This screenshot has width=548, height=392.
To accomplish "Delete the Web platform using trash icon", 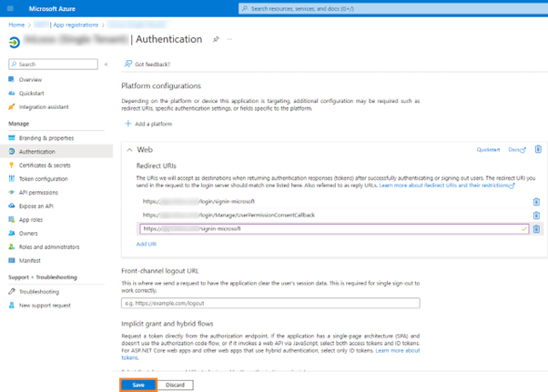I will [538, 149].
